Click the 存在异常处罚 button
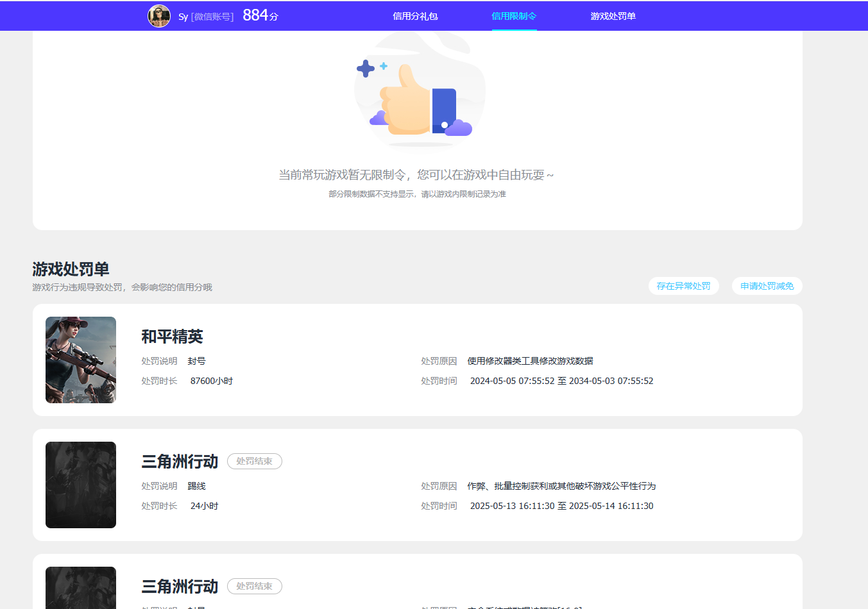868x609 pixels. tap(684, 286)
